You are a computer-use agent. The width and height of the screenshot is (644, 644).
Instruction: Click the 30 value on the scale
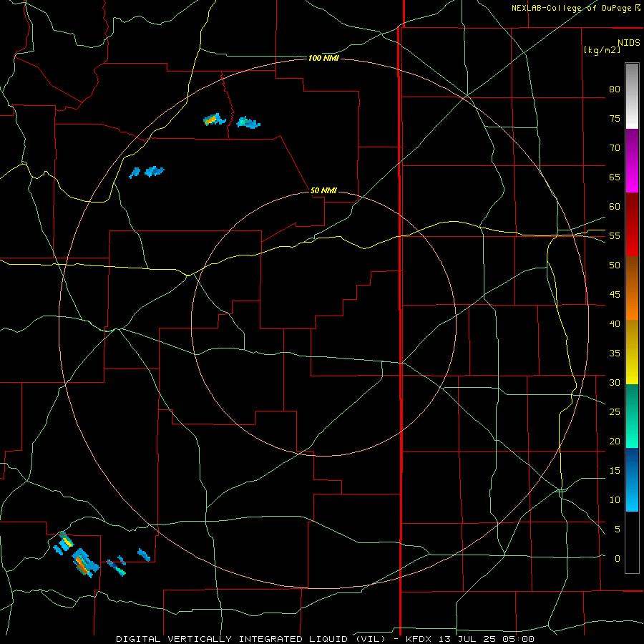click(x=615, y=382)
